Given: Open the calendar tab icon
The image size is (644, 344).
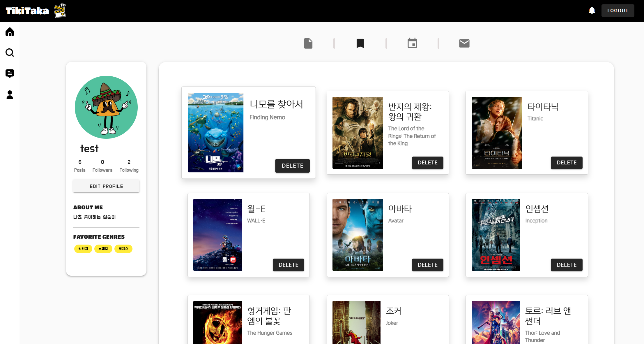Looking at the screenshot, I should (412, 43).
